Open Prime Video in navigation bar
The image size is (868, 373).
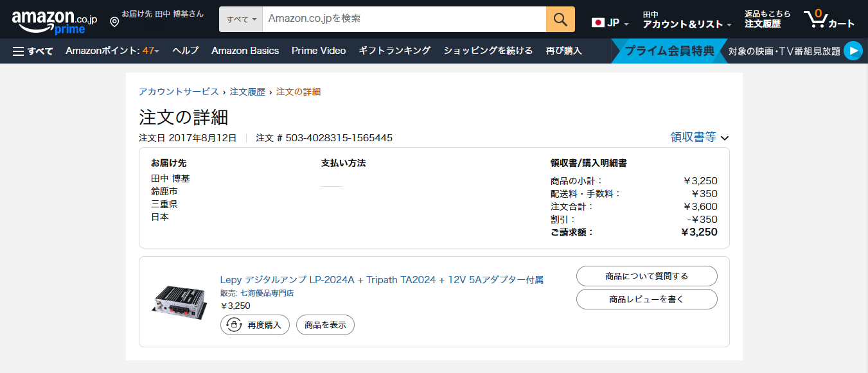(319, 51)
